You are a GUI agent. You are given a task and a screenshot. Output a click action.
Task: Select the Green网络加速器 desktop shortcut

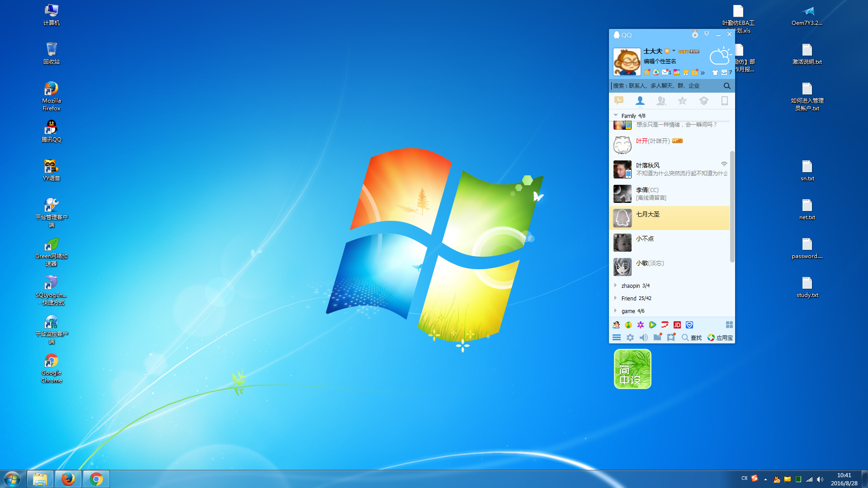point(52,252)
